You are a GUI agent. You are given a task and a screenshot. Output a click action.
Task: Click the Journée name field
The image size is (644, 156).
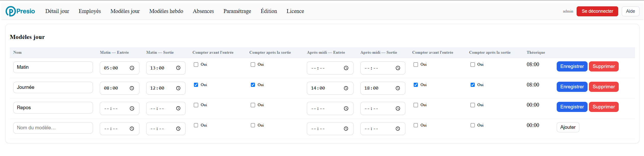point(53,87)
